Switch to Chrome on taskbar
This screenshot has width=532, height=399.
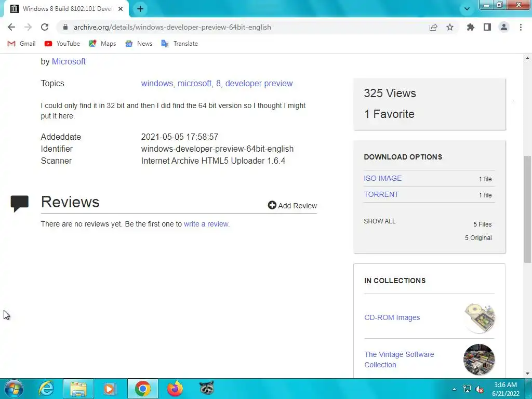click(x=143, y=389)
